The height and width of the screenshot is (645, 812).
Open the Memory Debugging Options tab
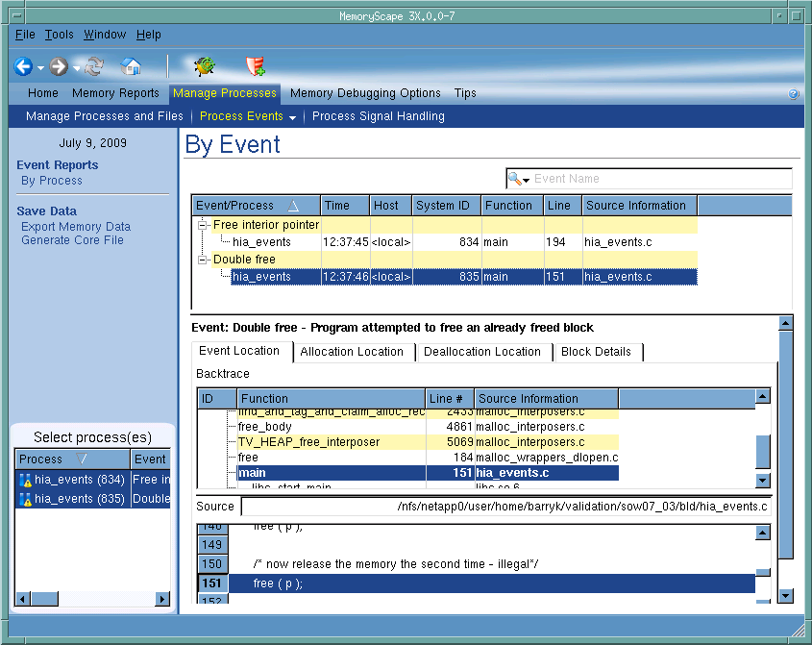365,93
